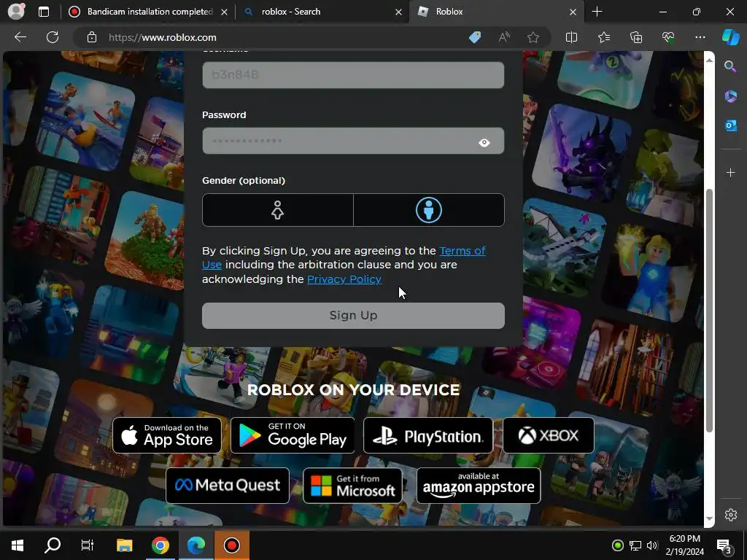The height and width of the screenshot is (560, 747).
Task: Open the notification center icon
Action: pos(724,545)
